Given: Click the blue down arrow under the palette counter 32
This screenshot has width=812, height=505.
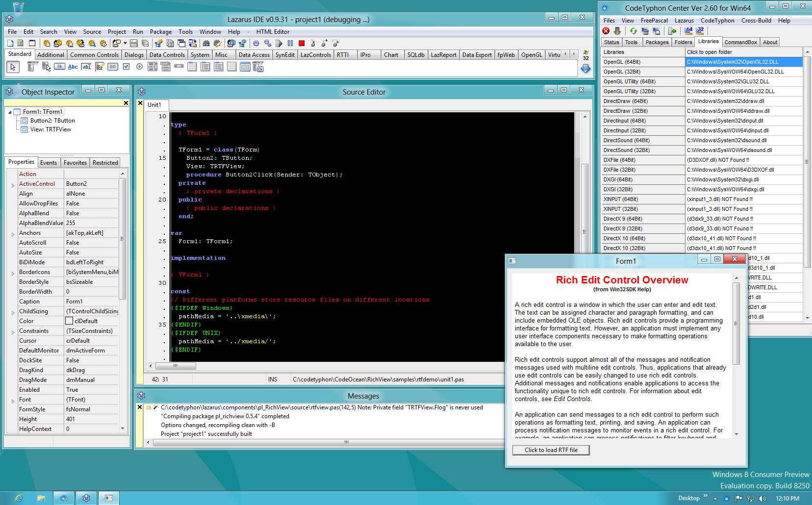Looking at the screenshot, I should click(x=585, y=69).
